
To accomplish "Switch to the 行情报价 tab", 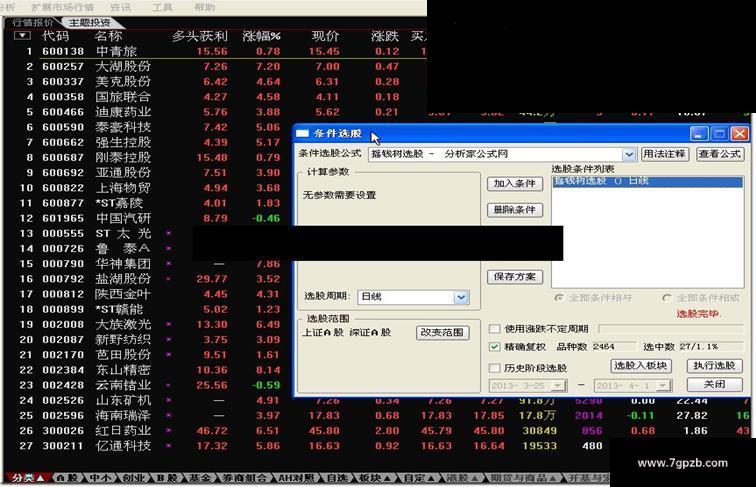I will [x=32, y=23].
